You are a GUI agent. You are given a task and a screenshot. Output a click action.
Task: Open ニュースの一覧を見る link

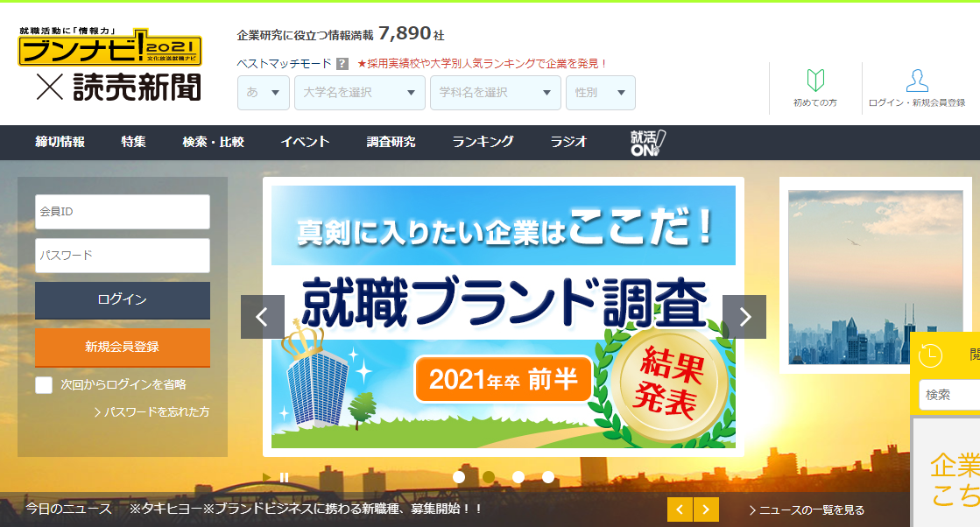click(x=807, y=510)
